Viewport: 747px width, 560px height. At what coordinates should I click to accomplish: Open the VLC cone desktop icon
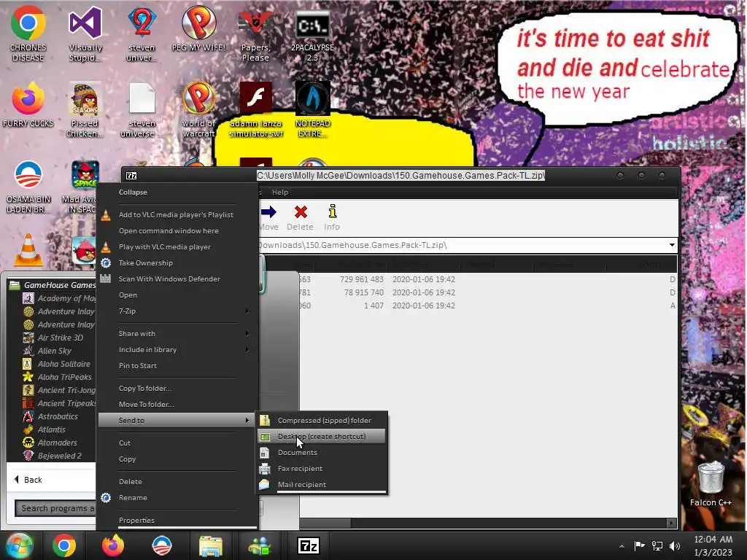click(x=28, y=249)
